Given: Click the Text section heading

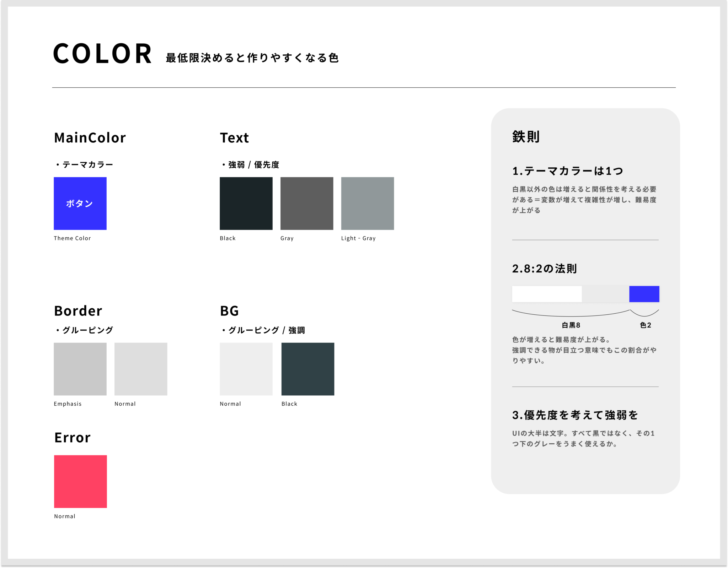Looking at the screenshot, I should [234, 138].
